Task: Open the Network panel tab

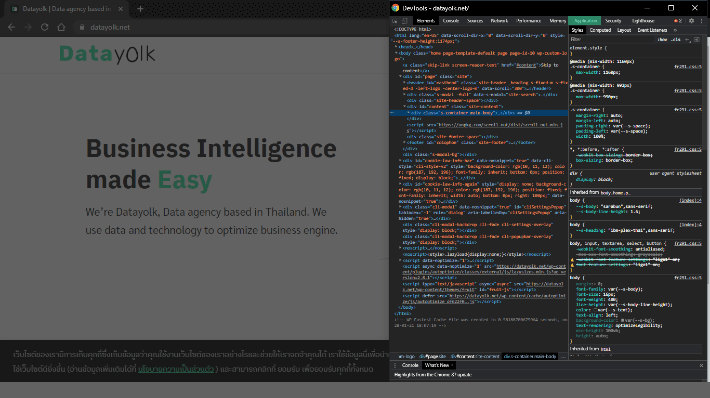Action: pyautogui.click(x=499, y=21)
